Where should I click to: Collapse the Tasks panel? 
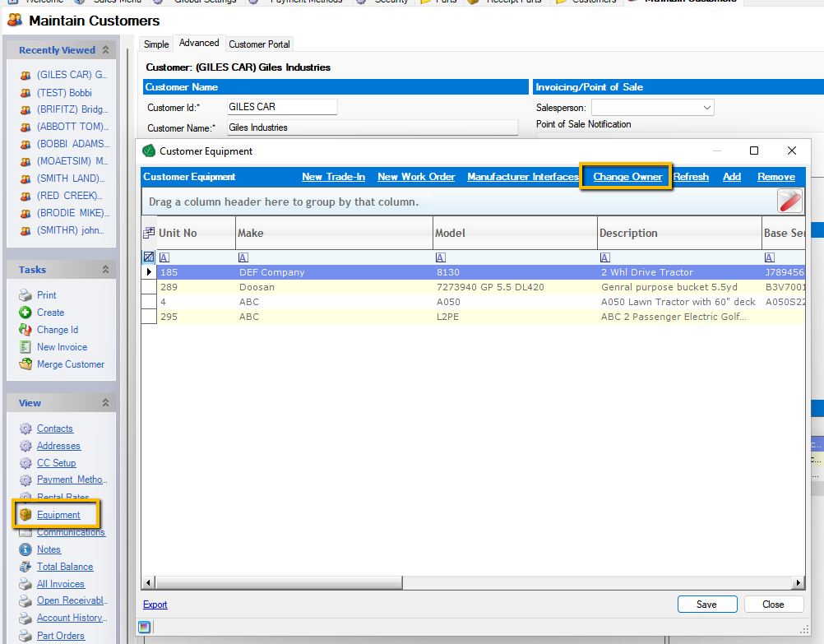coord(105,270)
